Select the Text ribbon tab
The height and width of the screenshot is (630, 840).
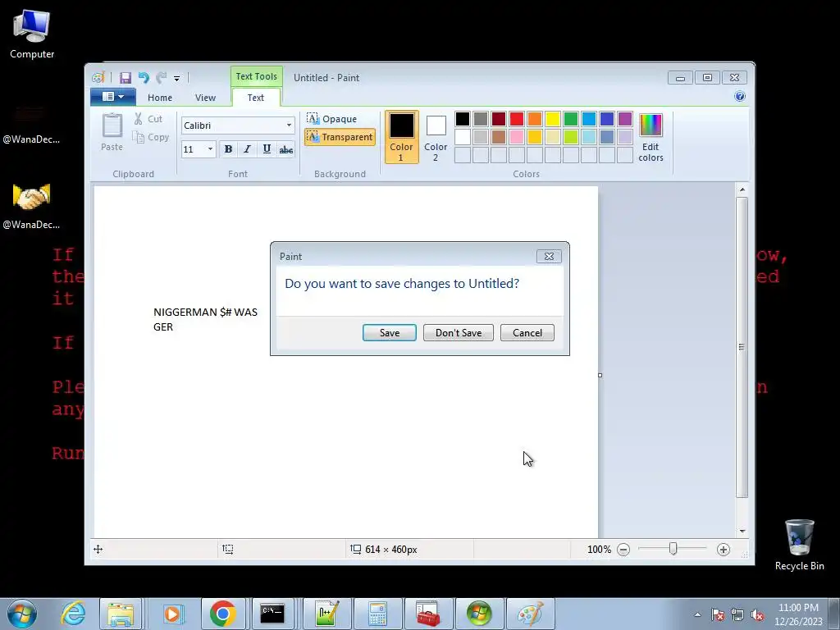point(256,98)
